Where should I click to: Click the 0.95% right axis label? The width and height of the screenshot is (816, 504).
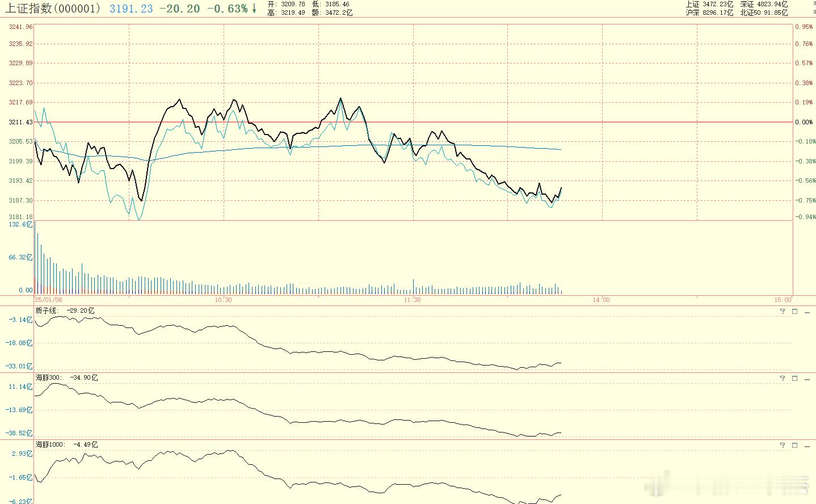[x=804, y=27]
